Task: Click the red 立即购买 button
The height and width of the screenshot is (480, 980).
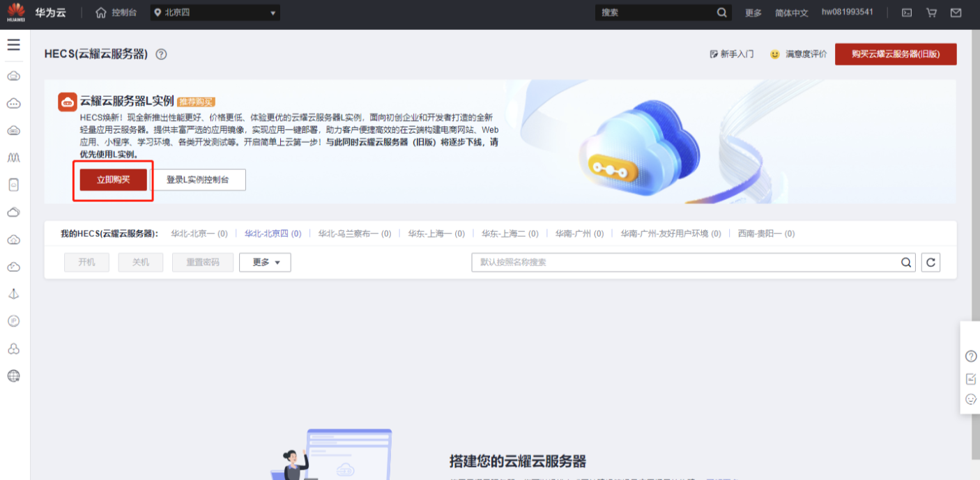Action: pos(113,180)
